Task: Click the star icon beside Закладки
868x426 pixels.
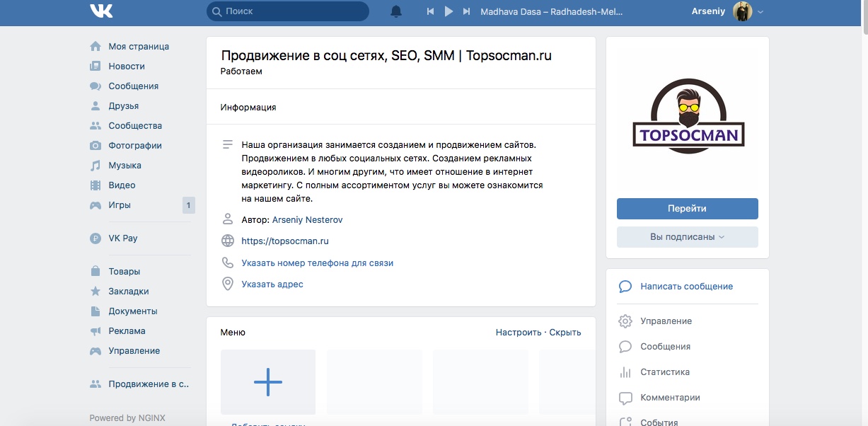Action: tap(96, 291)
